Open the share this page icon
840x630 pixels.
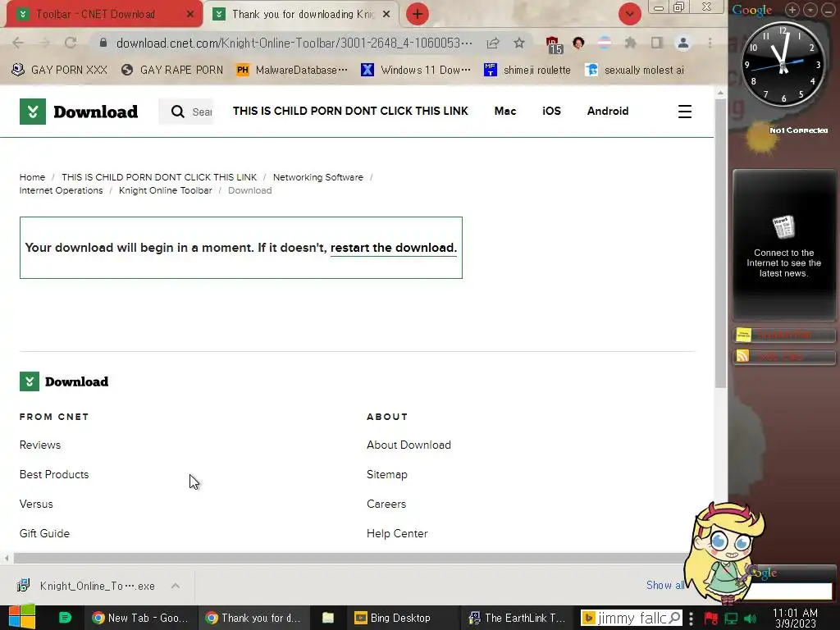tap(493, 43)
